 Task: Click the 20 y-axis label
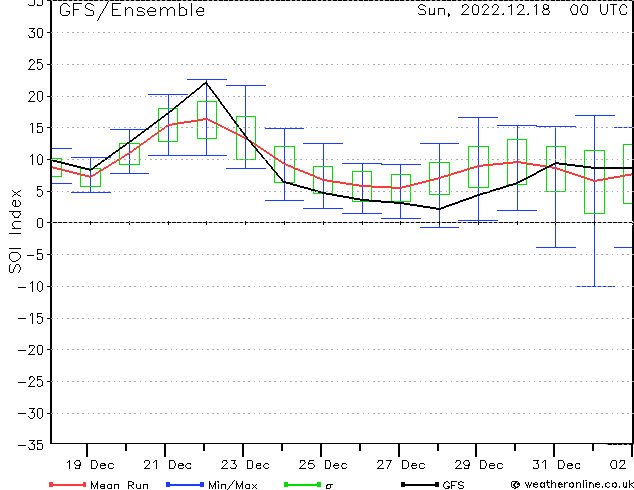pos(36,97)
